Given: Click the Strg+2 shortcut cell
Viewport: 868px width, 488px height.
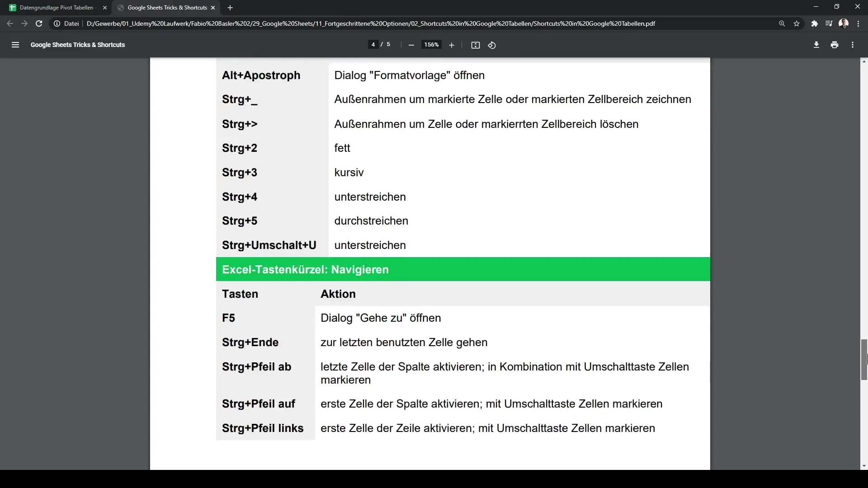Looking at the screenshot, I should tap(272, 148).
